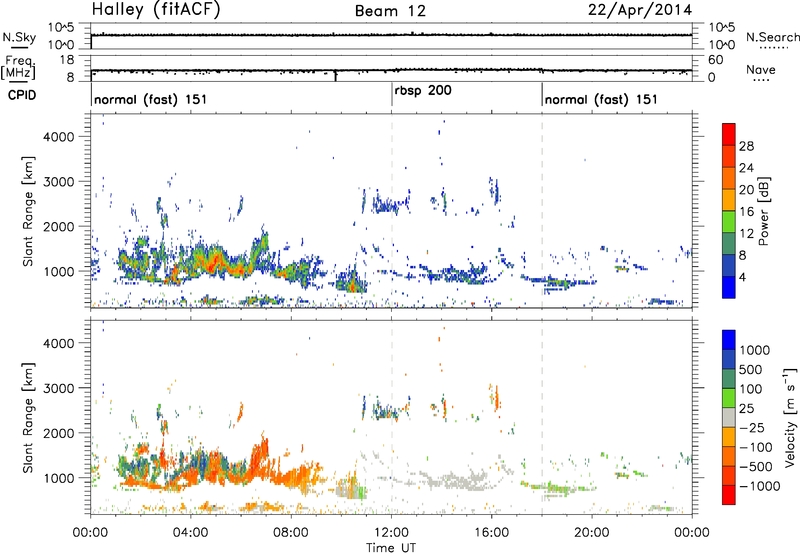800x554 pixels.
Task: Click the '4000' range tick in power panel
Action: coord(58,137)
